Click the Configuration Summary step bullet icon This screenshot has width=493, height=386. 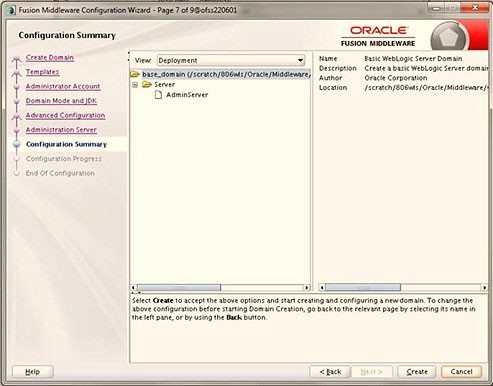point(16,144)
